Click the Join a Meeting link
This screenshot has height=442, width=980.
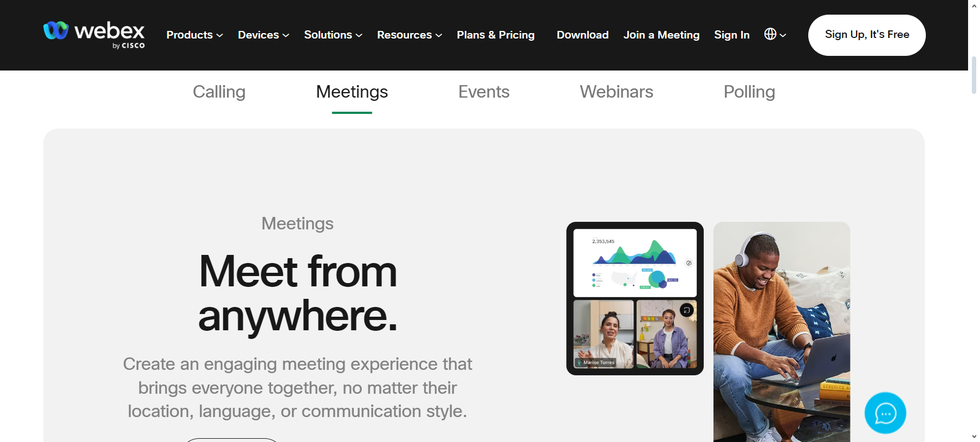pyautogui.click(x=661, y=35)
